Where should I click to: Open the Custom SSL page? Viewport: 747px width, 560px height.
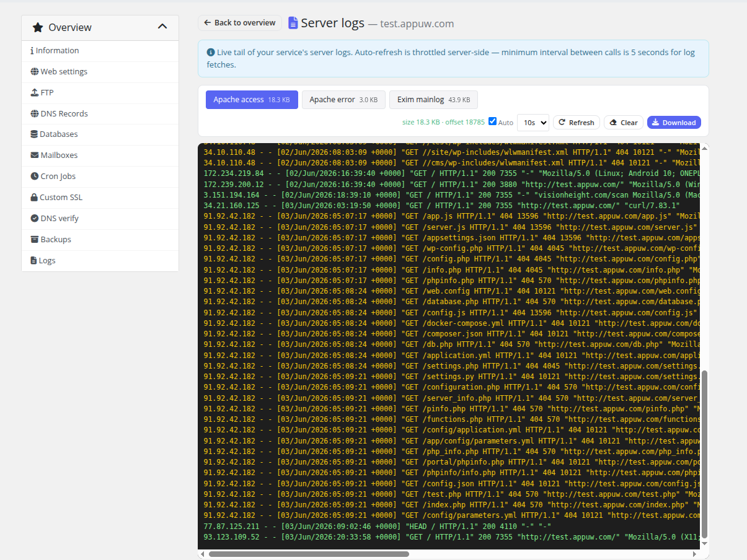point(100,198)
